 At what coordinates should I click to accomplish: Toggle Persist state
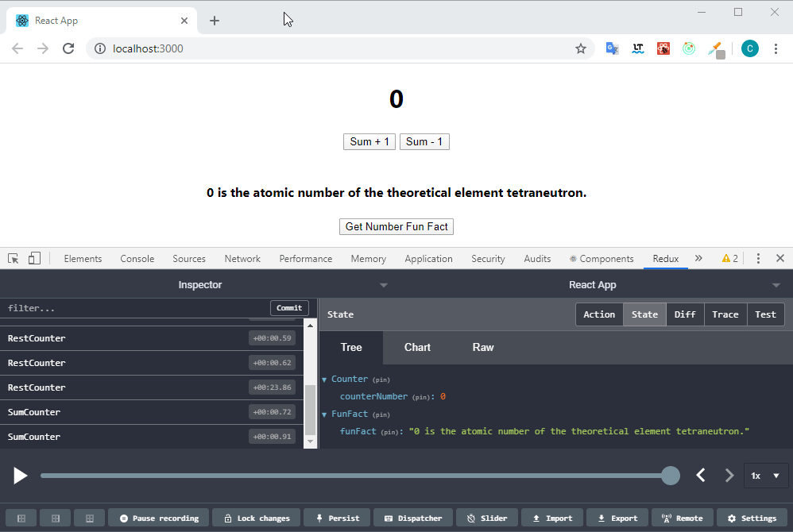pyautogui.click(x=336, y=518)
